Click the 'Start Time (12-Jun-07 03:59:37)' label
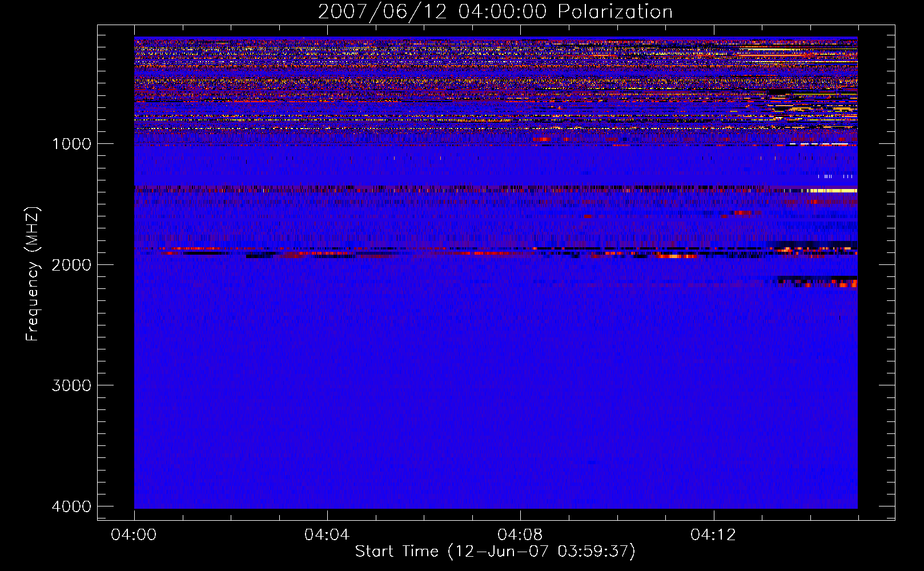Image resolution: width=924 pixels, height=571 pixels. [x=495, y=551]
